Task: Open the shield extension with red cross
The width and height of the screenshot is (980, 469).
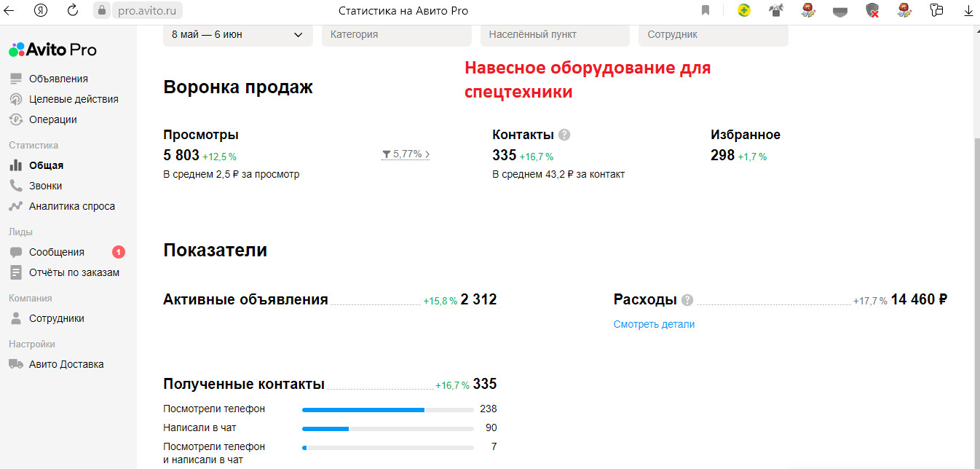Action: pos(872,10)
